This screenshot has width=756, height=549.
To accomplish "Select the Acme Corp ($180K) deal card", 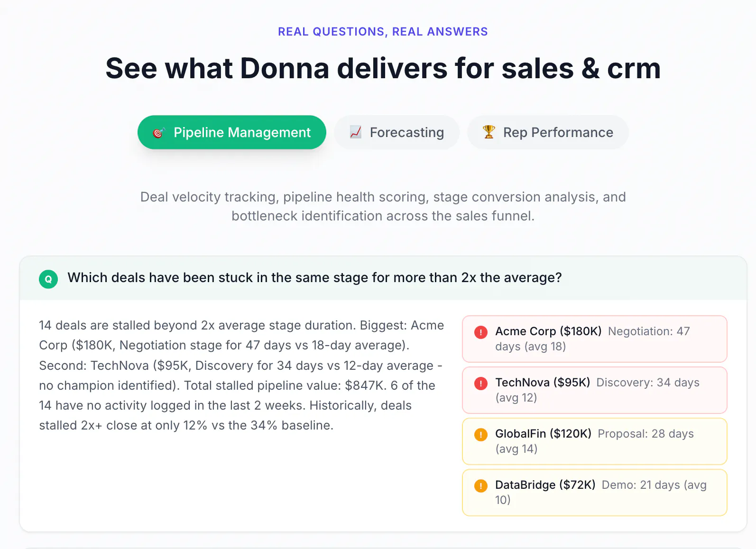I will (x=595, y=339).
